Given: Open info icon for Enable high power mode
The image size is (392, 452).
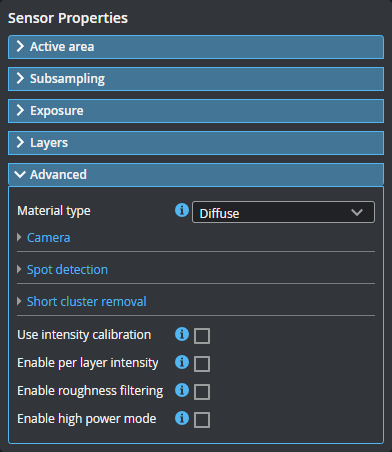Looking at the screenshot, I should tap(182, 418).
